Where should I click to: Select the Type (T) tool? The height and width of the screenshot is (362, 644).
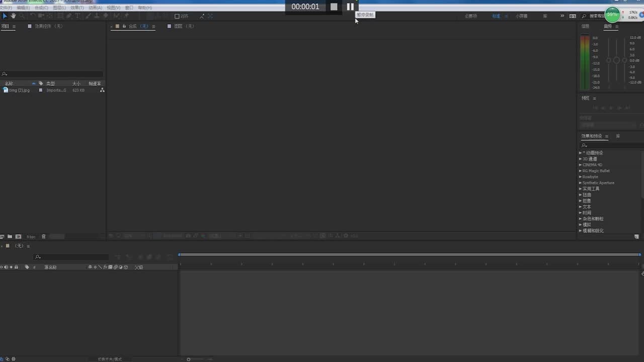[x=77, y=16]
